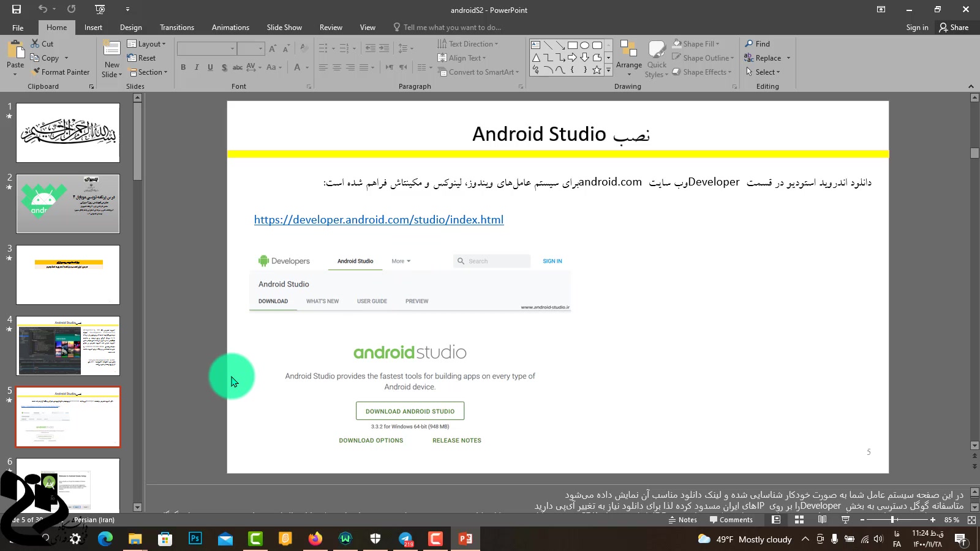This screenshot has width=980, height=551.
Task: Set left-to-right text direction
Action: 390,67
